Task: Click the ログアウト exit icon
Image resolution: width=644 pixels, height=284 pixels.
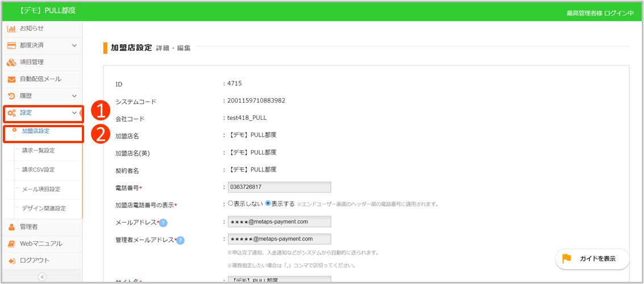Action: click(x=11, y=261)
